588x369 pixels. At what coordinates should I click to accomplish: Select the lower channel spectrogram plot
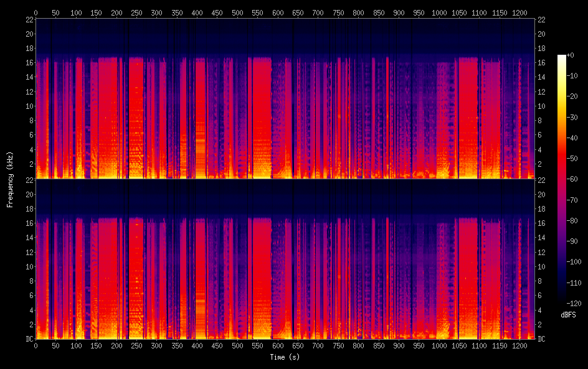click(x=285, y=259)
